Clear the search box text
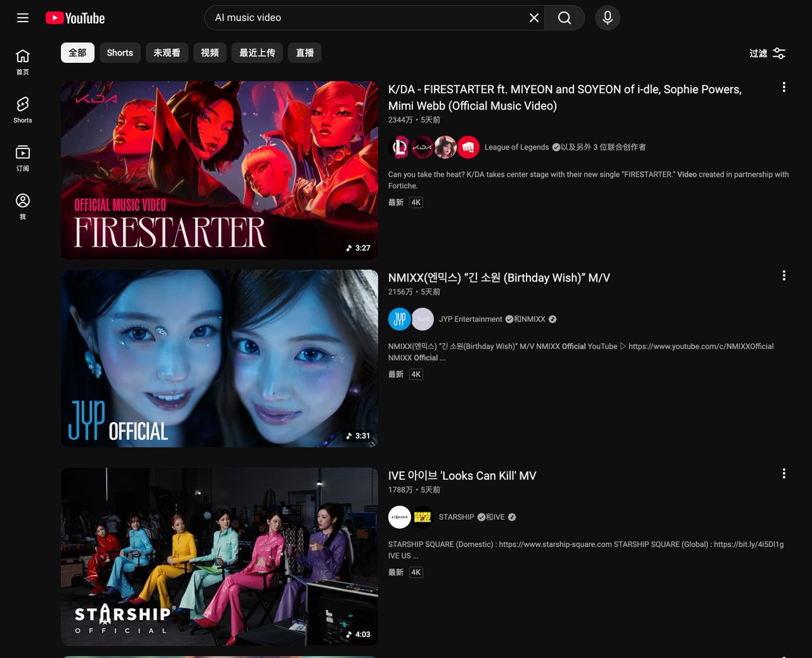The height and width of the screenshot is (658, 812). coord(534,18)
